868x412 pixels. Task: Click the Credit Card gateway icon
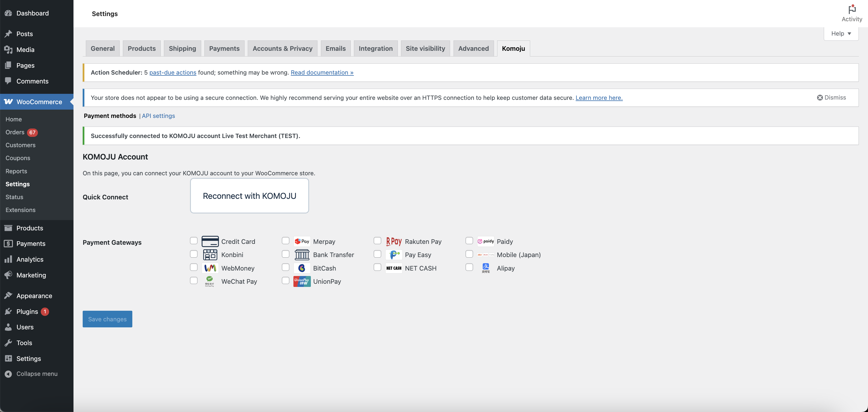(x=210, y=241)
